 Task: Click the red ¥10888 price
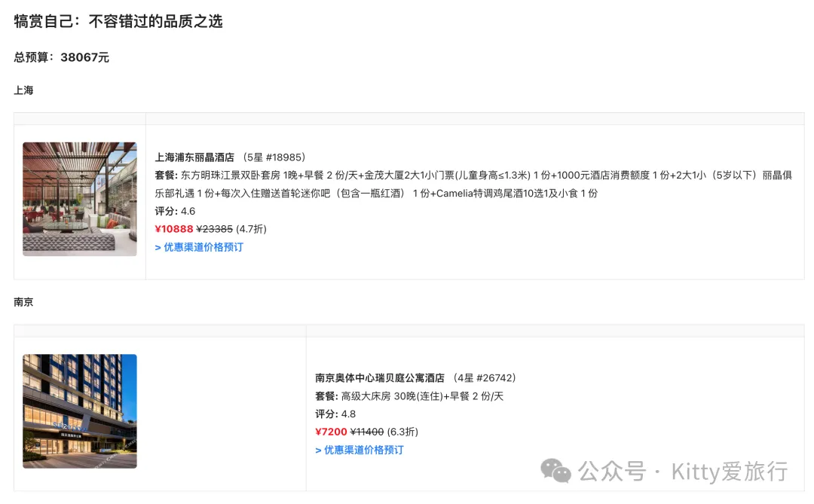pos(174,229)
